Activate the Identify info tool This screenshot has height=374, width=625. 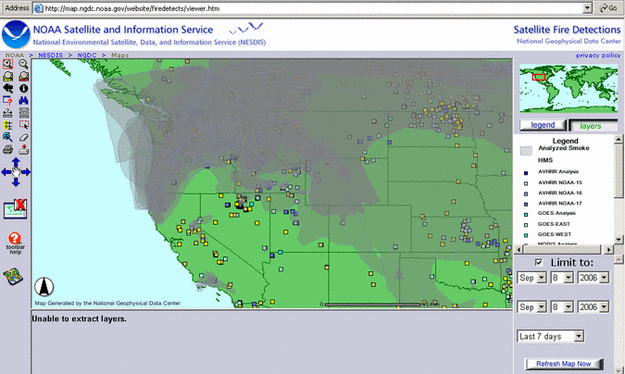[24, 89]
